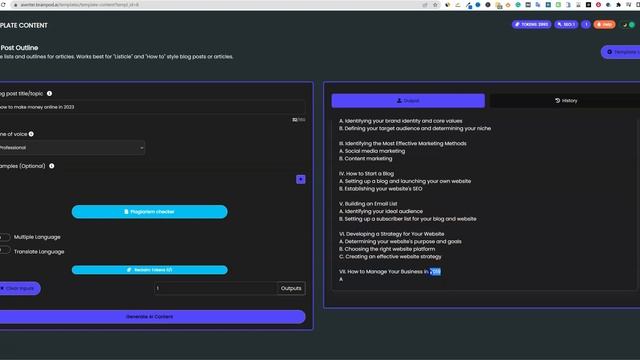Image resolution: width=640 pixels, height=360 pixels.
Task: Click the line 'IV. How to Start a Blog'
Action: (366, 173)
